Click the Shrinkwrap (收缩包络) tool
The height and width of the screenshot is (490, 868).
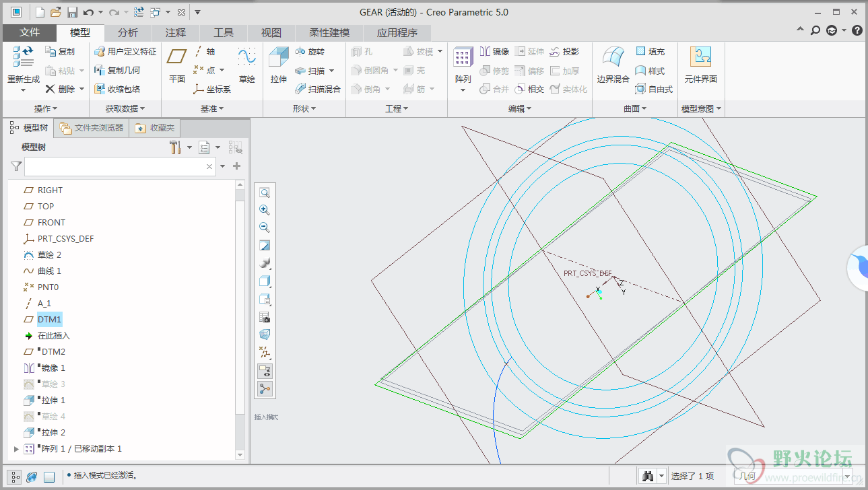point(117,89)
